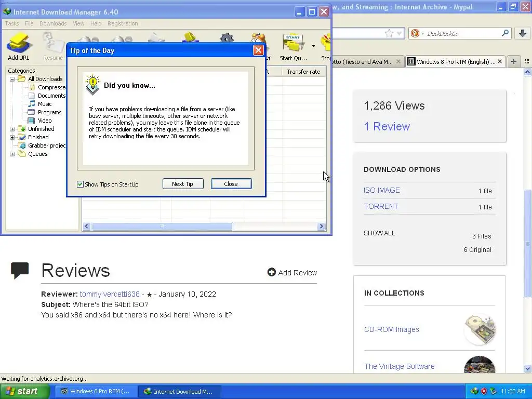Select the Compressed category icon
Image resolution: width=532 pixels, height=399 pixels.
pyautogui.click(x=32, y=87)
